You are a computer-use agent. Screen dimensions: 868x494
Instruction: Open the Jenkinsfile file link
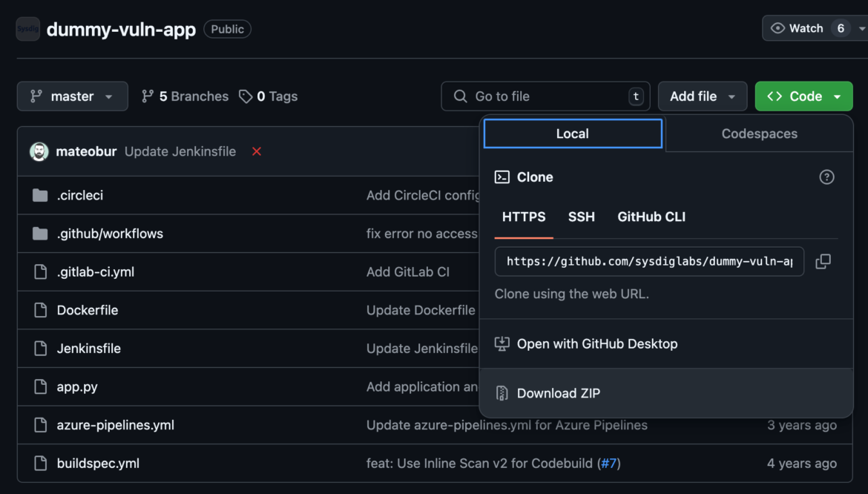[x=88, y=349]
